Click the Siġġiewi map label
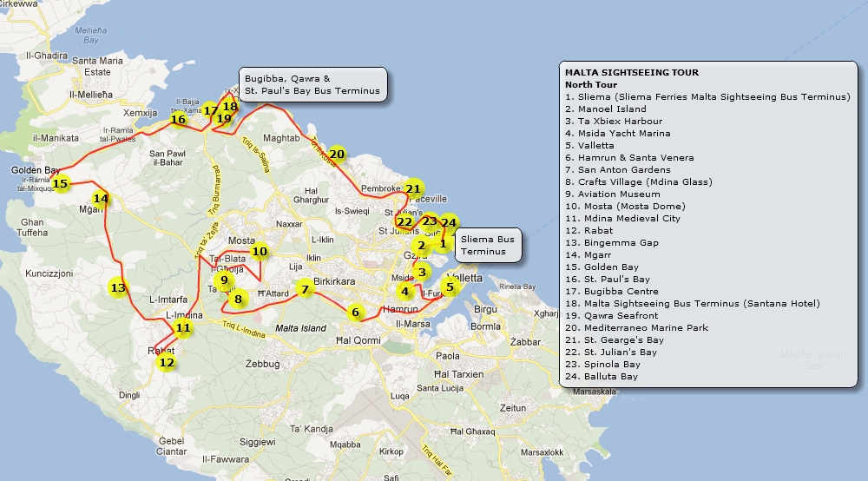 [258, 442]
